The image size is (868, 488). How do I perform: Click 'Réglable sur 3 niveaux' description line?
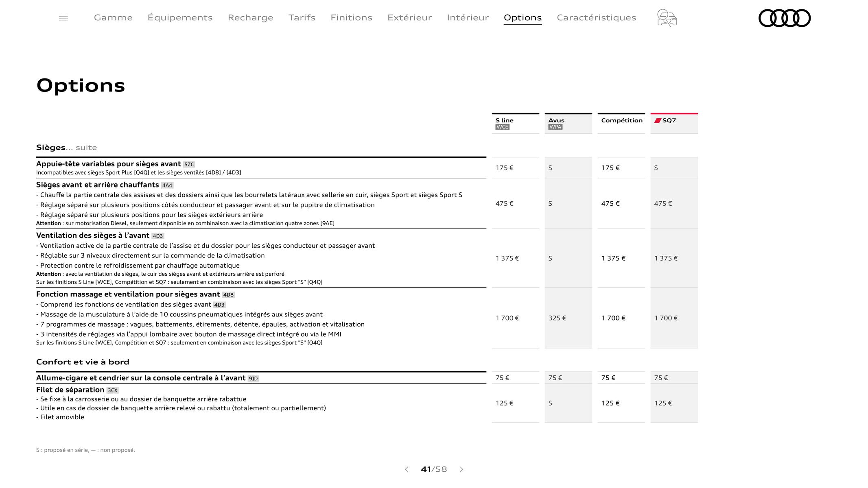point(150,255)
